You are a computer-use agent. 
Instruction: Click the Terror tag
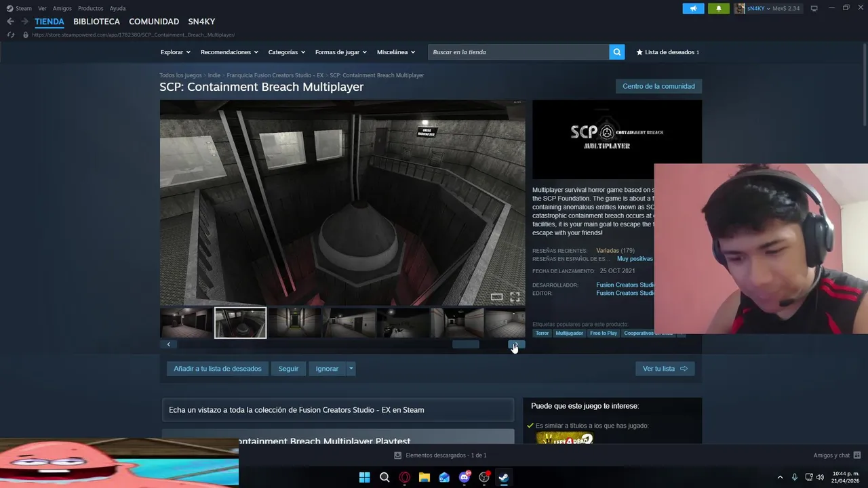542,333
